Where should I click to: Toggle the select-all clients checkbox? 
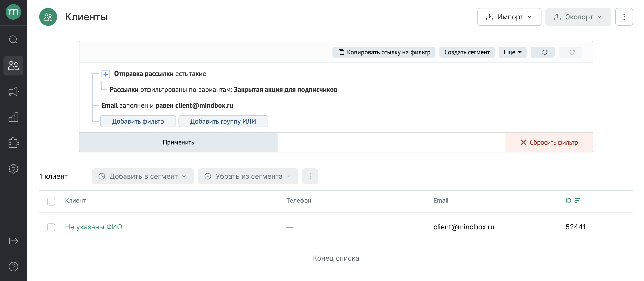(x=51, y=201)
